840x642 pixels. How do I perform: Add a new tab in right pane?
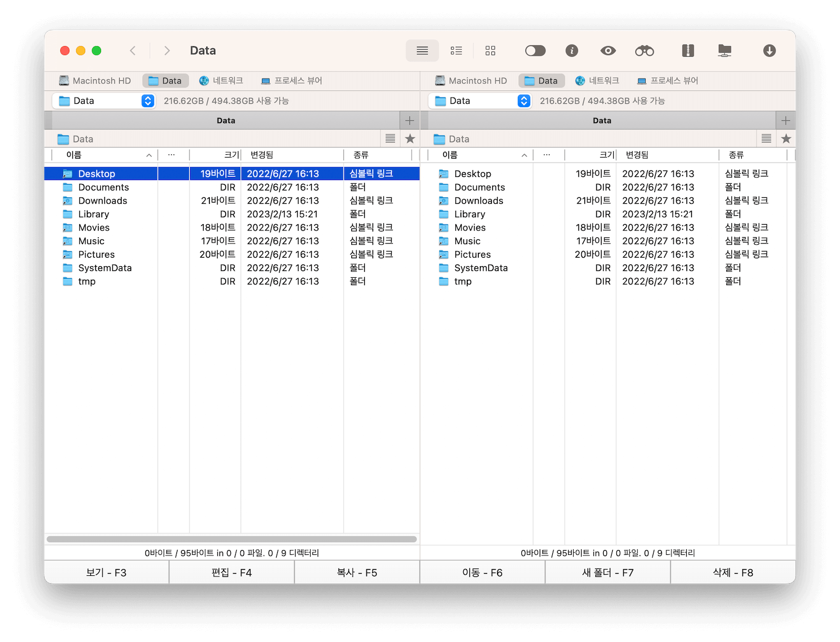pyautogui.click(x=785, y=120)
